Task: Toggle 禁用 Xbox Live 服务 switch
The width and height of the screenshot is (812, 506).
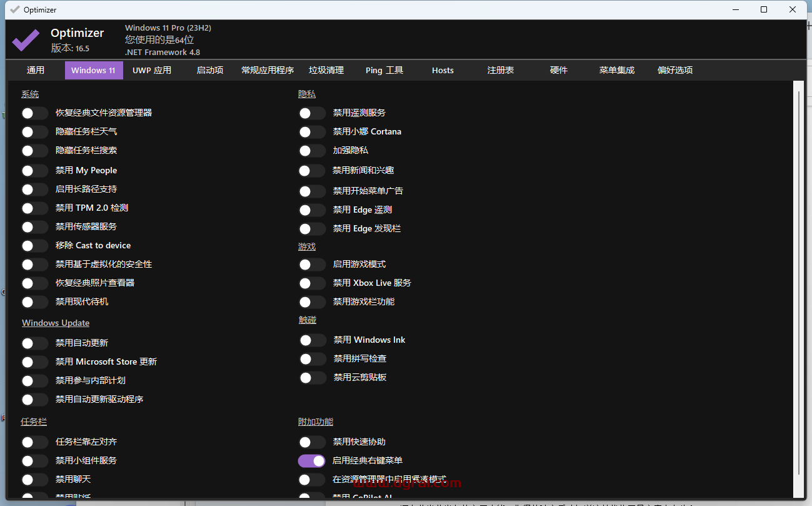Action: (x=312, y=283)
